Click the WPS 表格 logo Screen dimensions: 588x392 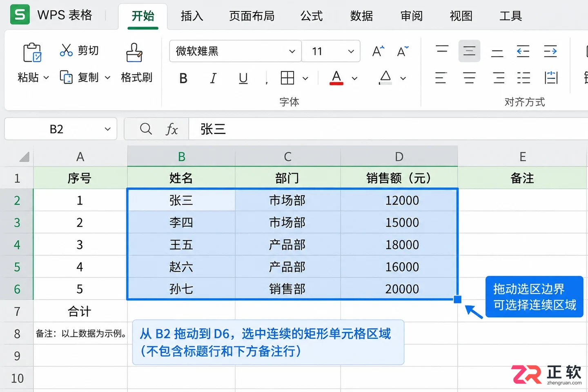pyautogui.click(x=20, y=15)
